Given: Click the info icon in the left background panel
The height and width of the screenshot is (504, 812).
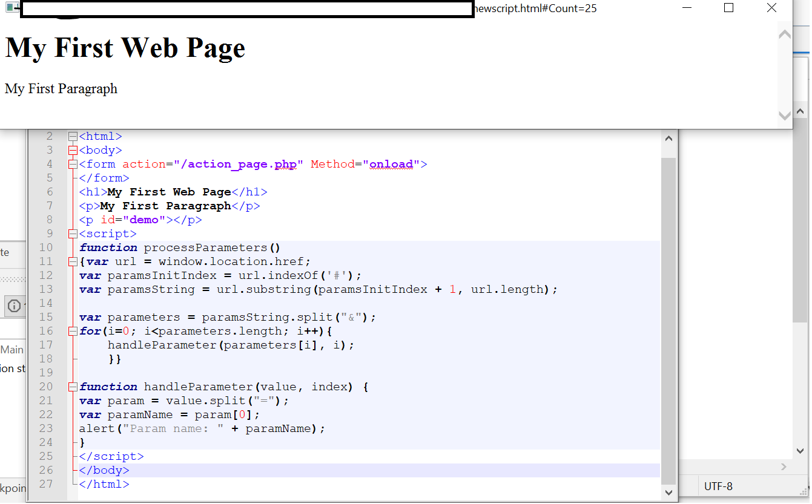Looking at the screenshot, I should [x=14, y=306].
